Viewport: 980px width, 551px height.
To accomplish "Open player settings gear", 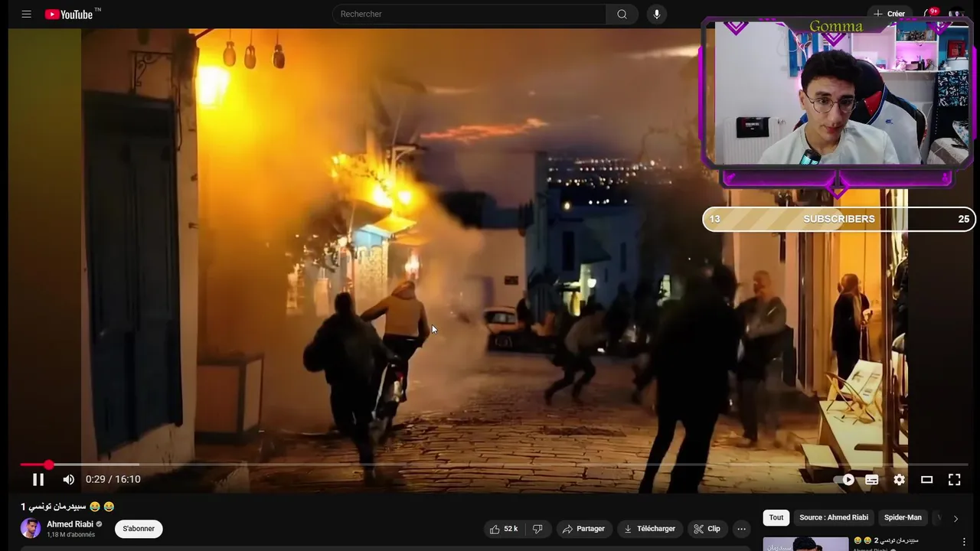I will [900, 479].
